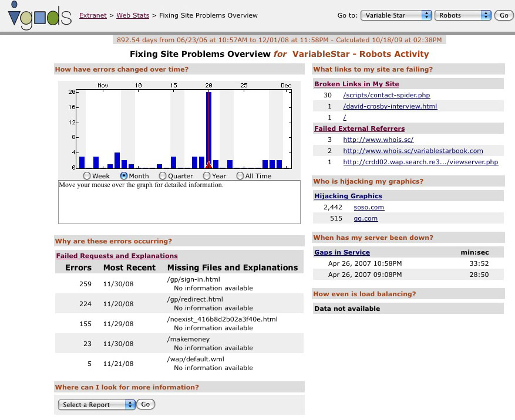Click /gp/sign-in.html missing file entry
This screenshot has width=515, height=420.
click(193, 280)
